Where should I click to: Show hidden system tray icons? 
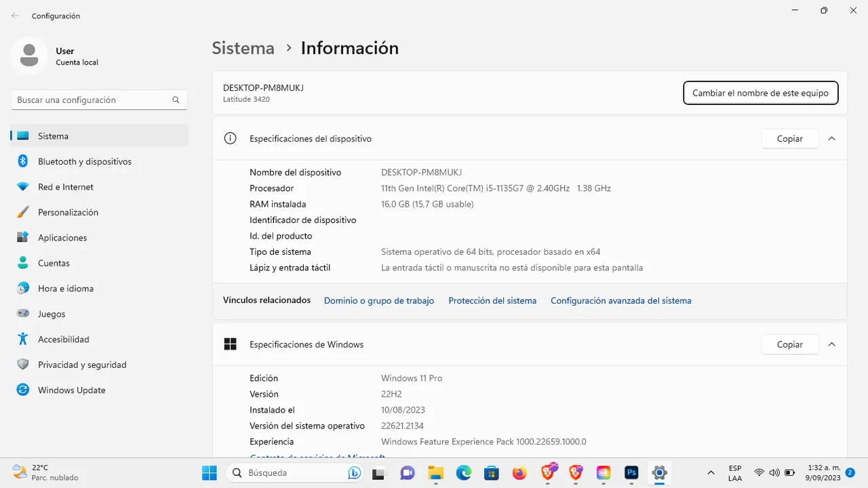point(711,472)
